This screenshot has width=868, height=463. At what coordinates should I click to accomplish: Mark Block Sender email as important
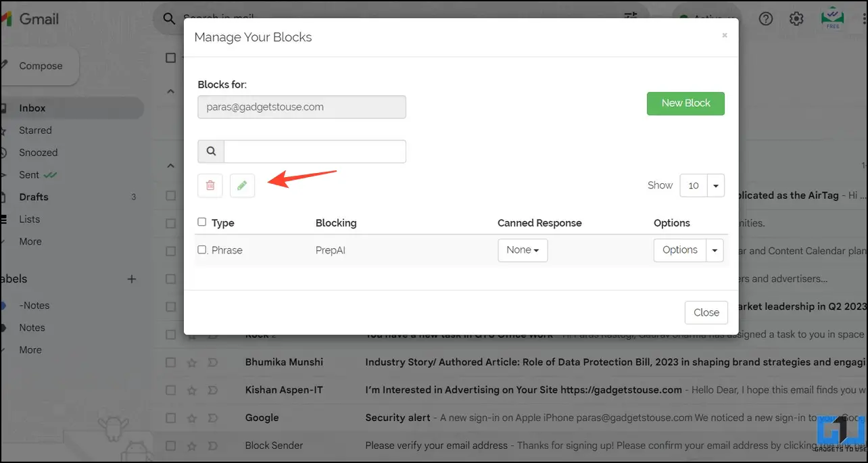coord(213,445)
